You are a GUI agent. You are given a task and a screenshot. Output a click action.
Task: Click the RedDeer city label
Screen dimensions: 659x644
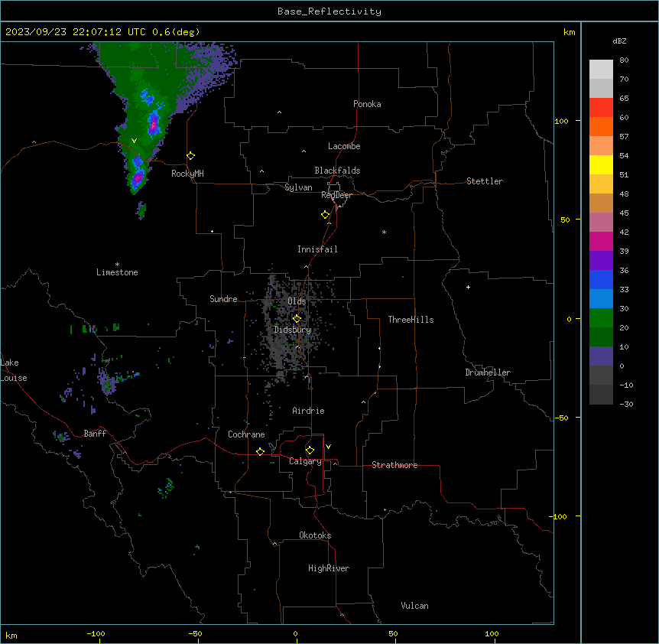point(336,195)
